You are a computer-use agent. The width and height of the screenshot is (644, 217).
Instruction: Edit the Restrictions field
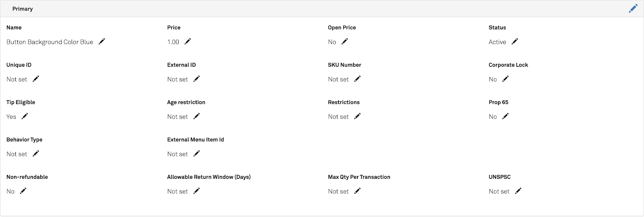pyautogui.click(x=357, y=116)
